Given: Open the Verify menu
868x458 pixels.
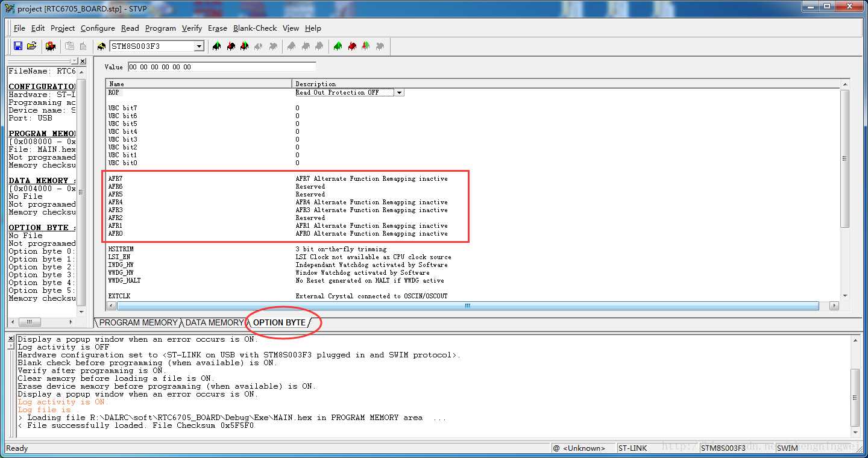Looking at the screenshot, I should pos(192,28).
